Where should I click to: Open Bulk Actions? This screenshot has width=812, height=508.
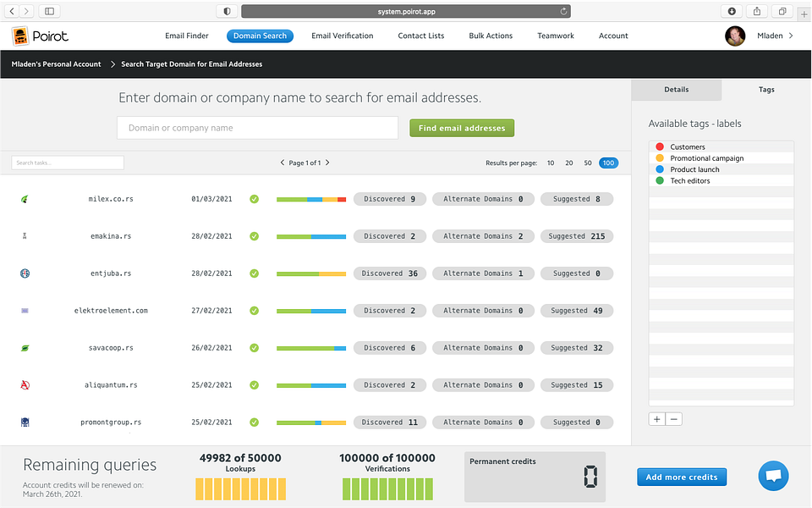coord(491,36)
